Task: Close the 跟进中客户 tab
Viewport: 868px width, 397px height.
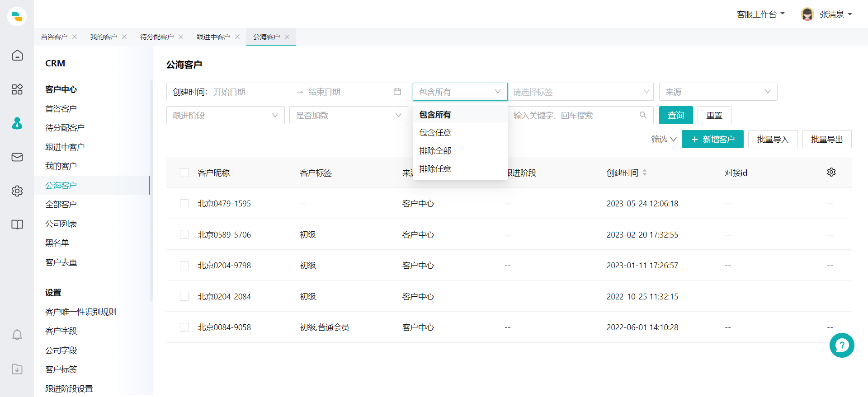Action: 237,37
